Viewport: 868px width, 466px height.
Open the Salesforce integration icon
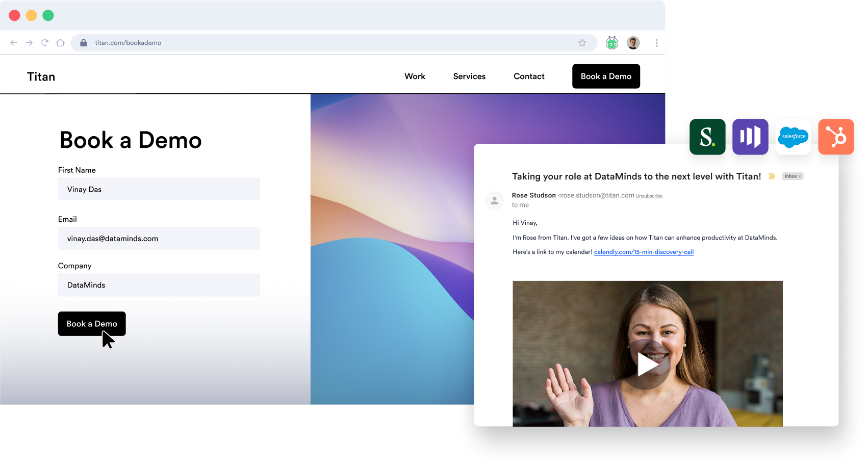(793, 136)
